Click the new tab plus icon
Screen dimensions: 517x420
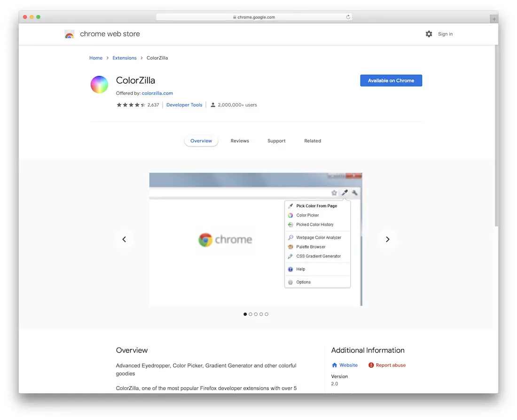click(493, 19)
